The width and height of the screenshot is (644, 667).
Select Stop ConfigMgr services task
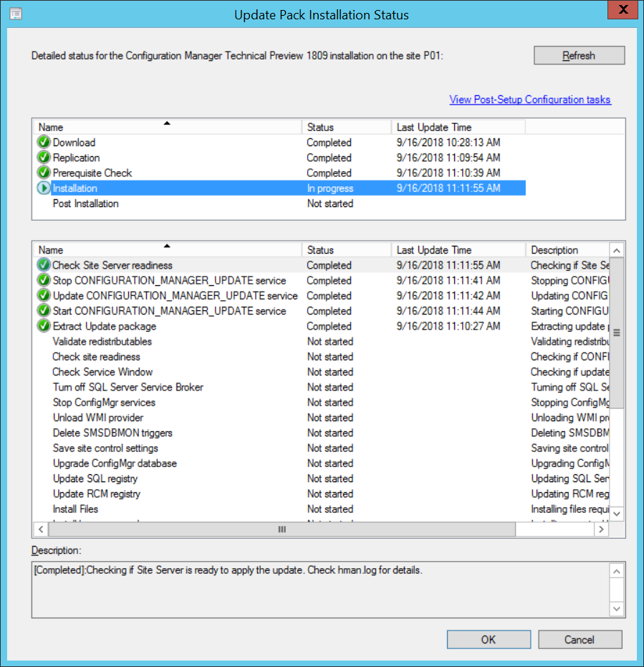click(x=321, y=403)
